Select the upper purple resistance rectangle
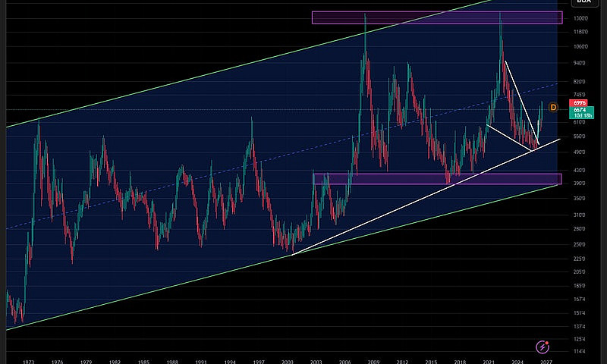 [x=437, y=17]
